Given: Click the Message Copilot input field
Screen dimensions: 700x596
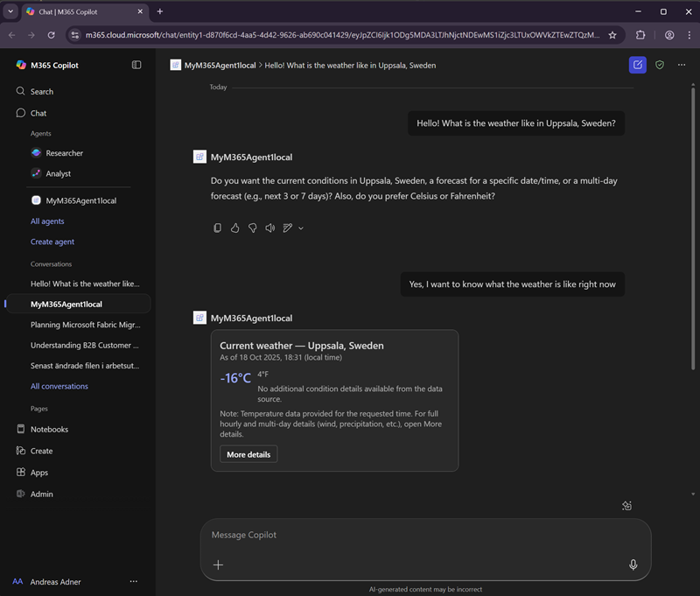Looking at the screenshot, I should click(x=420, y=535).
